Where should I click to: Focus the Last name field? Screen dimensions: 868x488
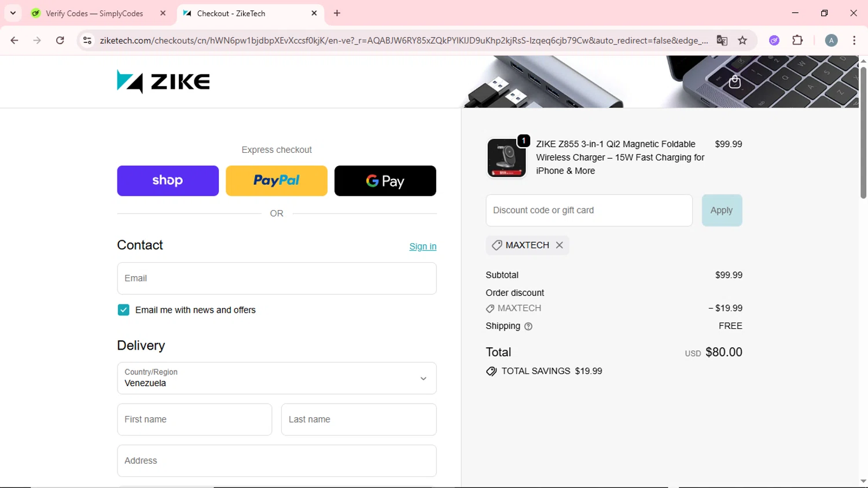[x=359, y=420]
